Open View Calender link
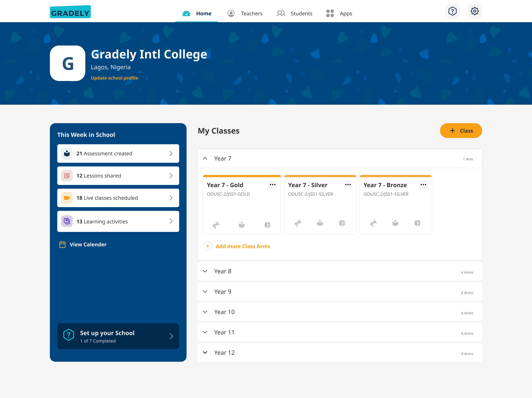Screen dimensions: 532x398 [83, 244]
